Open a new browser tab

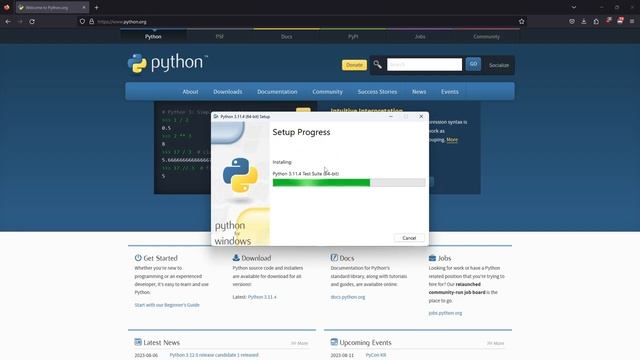(96, 7)
